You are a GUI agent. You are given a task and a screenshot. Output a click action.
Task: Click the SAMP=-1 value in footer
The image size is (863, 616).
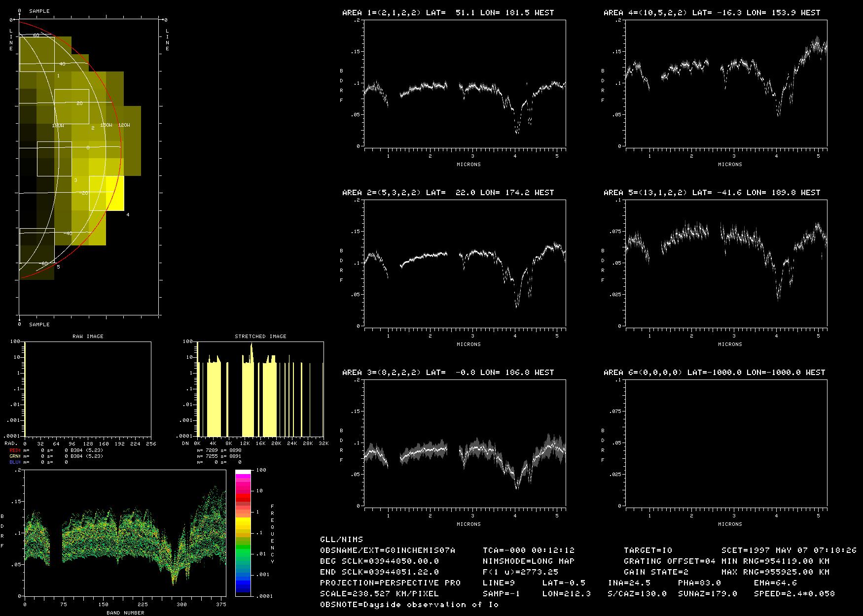[x=502, y=594]
